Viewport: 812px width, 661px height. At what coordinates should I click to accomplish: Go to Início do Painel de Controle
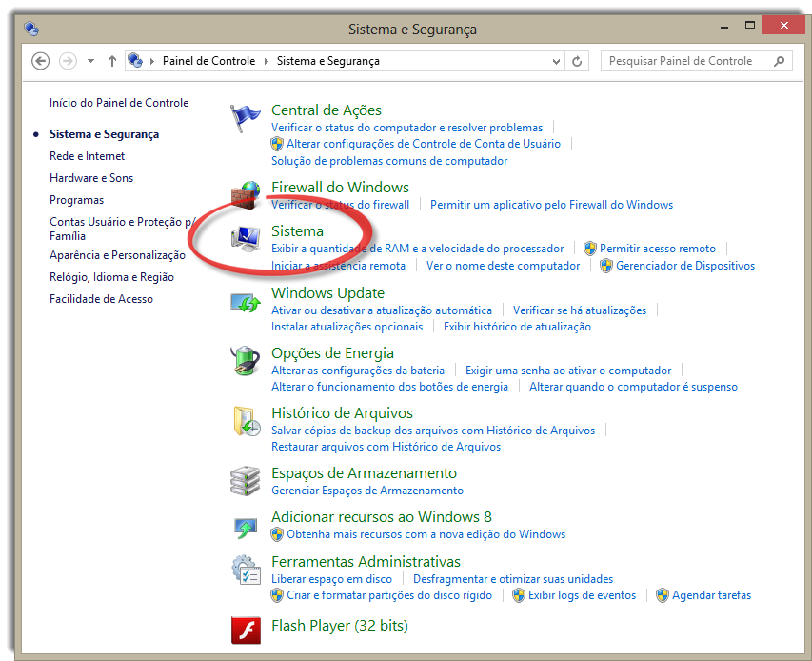pos(119,103)
